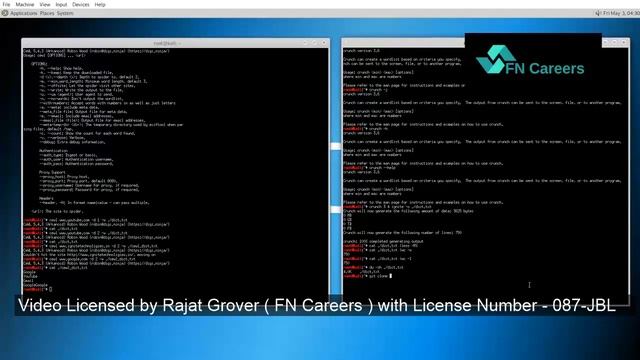Open the View menu

point(45,4)
